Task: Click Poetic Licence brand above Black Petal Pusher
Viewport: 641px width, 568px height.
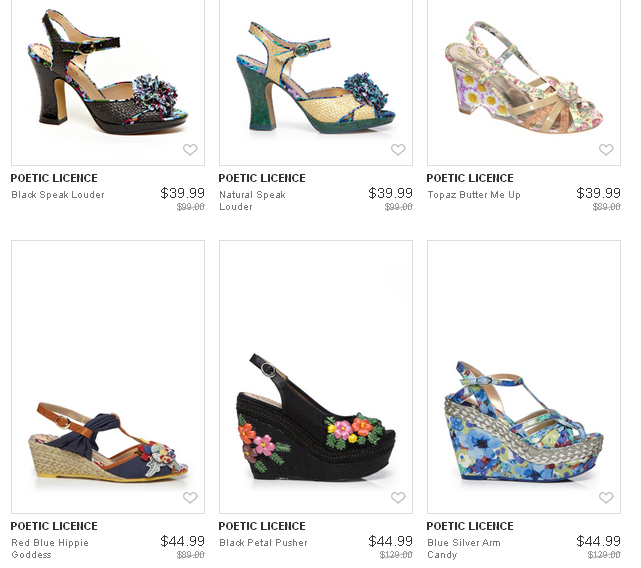Action: pos(262,526)
